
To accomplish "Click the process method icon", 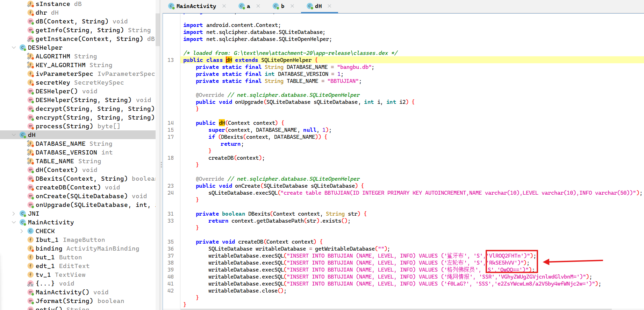I will [x=30, y=126].
